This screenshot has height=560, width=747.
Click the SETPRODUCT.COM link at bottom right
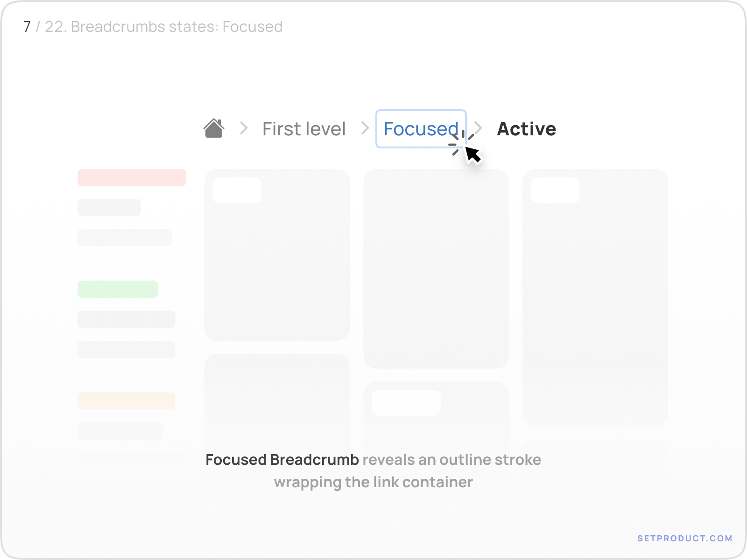coord(684,538)
